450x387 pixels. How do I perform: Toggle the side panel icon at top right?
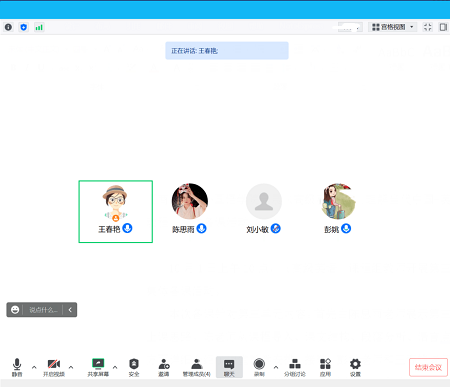[443, 27]
